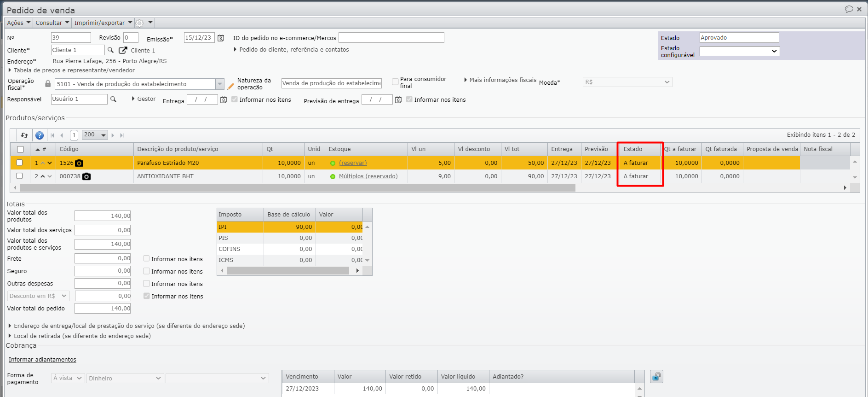The height and width of the screenshot is (397, 868).
Task: Open the Forma de pagamento Dinheiro dropdown
Action: (x=125, y=378)
